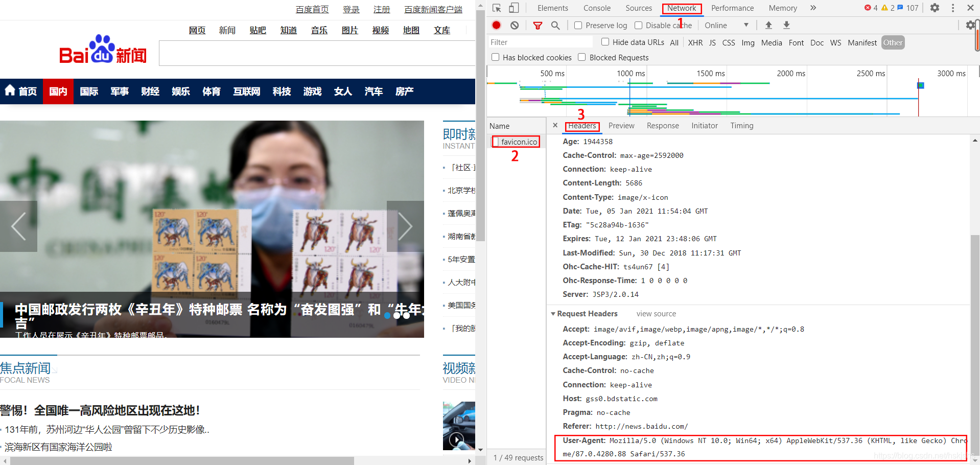Viewport: 980px width, 465px height.
Task: Stop recording the network log
Action: 496,25
